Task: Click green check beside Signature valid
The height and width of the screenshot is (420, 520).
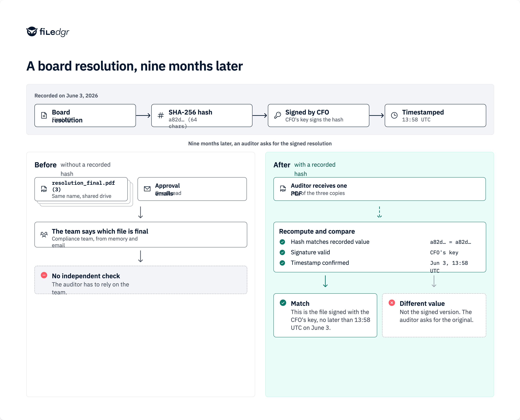Action: tap(282, 252)
